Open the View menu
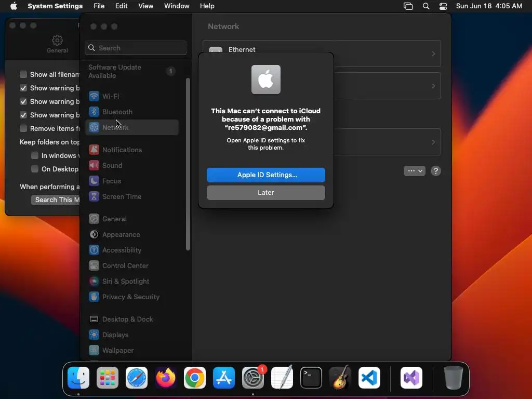The width and height of the screenshot is (532, 399). click(145, 6)
